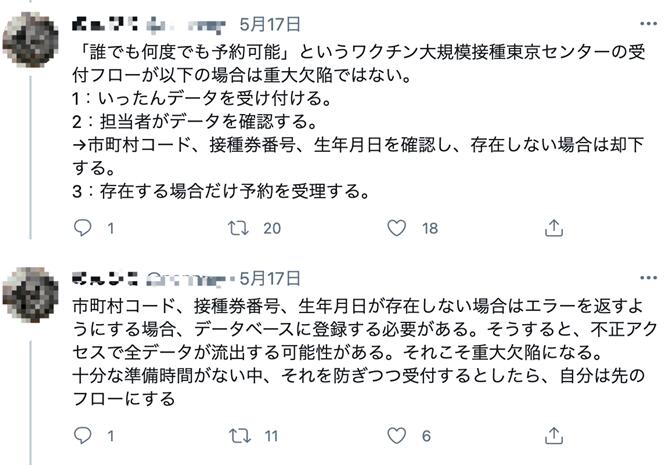Image resolution: width=668 pixels, height=465 pixels.
Task: Open the second tweet's 5月17日 timestamp
Action: [269, 274]
